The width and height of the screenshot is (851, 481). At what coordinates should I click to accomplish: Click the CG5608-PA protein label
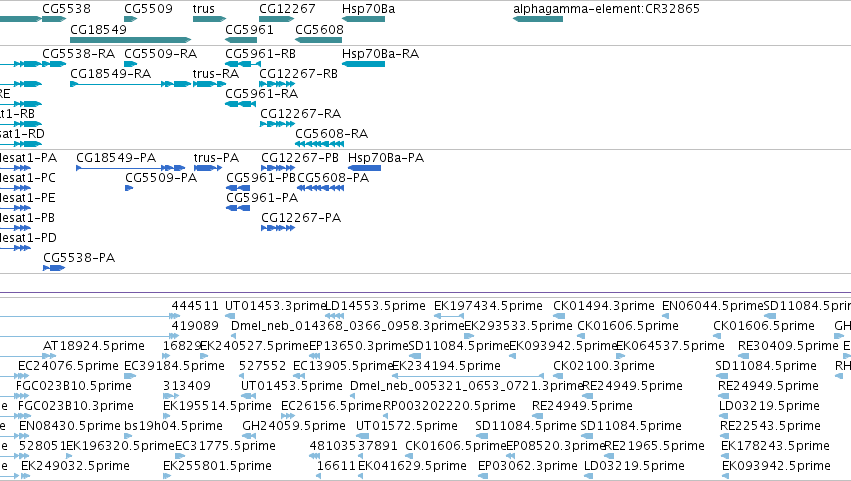click(x=333, y=178)
